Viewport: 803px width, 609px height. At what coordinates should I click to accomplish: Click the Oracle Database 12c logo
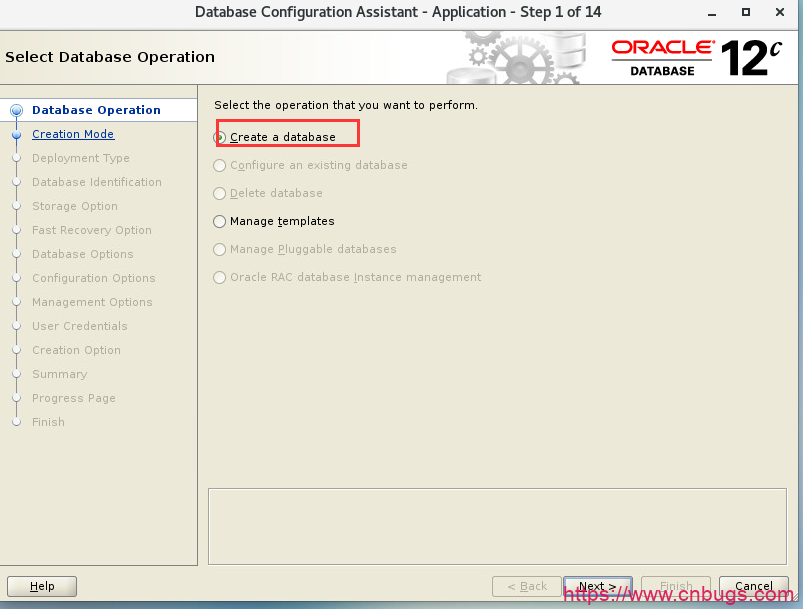click(x=696, y=58)
